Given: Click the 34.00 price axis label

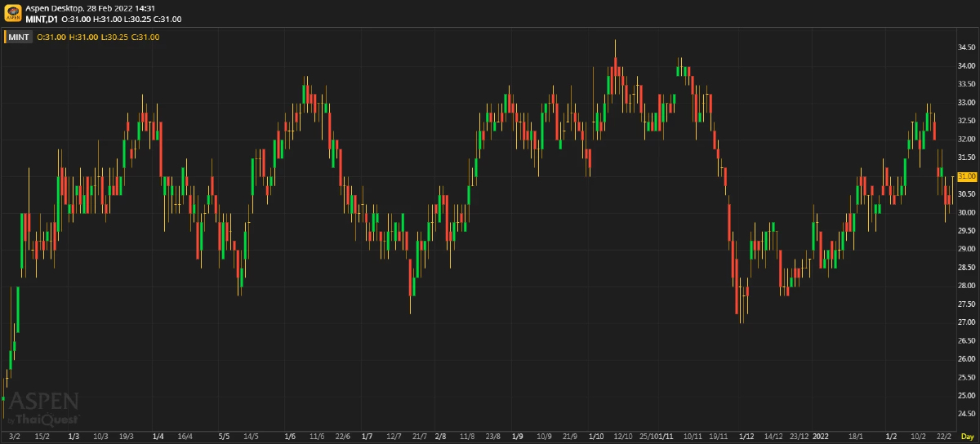Looking at the screenshot, I should [x=966, y=66].
